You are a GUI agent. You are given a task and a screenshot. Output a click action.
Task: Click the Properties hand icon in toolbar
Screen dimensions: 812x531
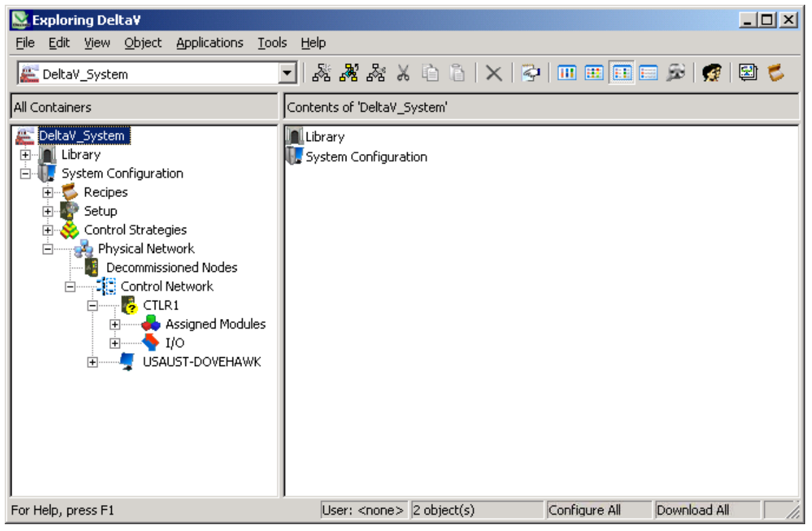(531, 74)
